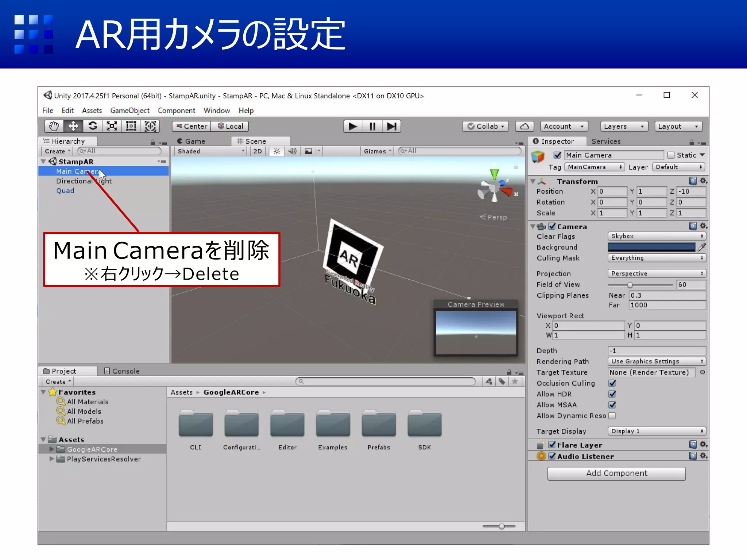
Task: Click the Background color swatch
Action: 651,247
